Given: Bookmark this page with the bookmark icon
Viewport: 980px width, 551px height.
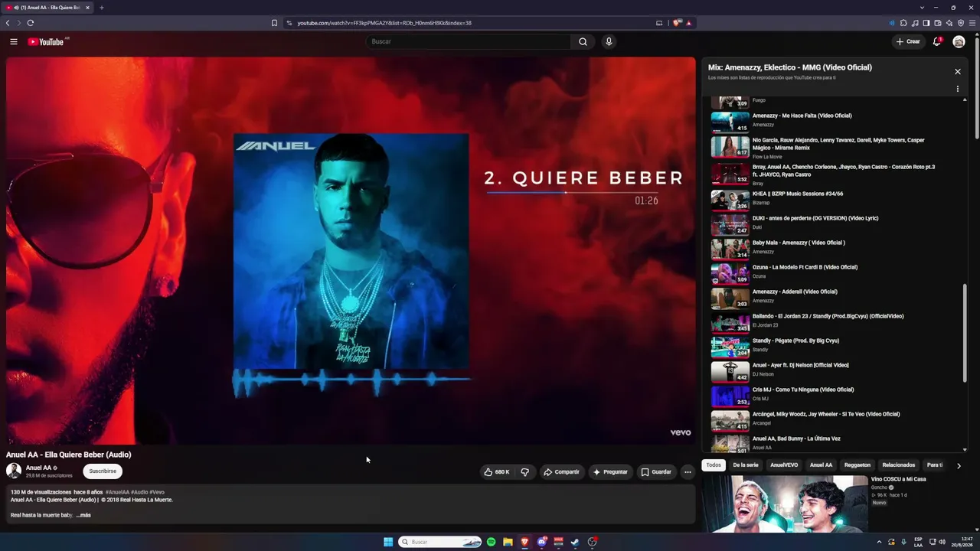Looking at the screenshot, I should point(274,23).
